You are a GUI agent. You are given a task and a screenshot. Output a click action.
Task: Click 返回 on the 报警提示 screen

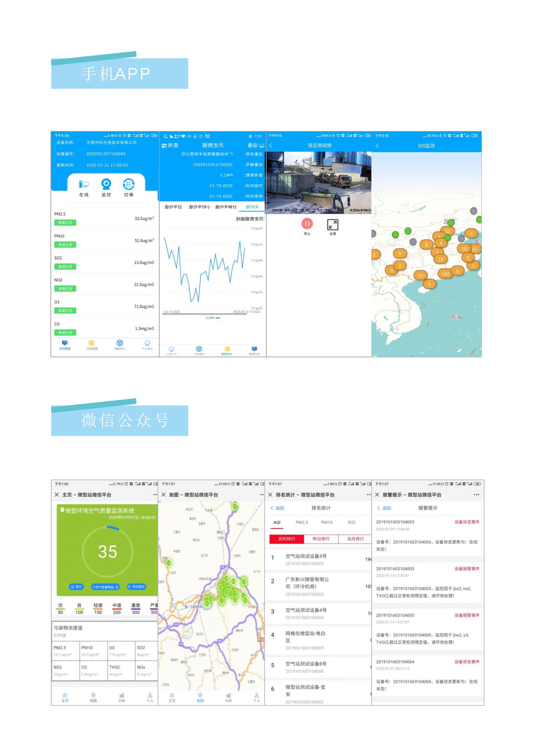[384, 508]
